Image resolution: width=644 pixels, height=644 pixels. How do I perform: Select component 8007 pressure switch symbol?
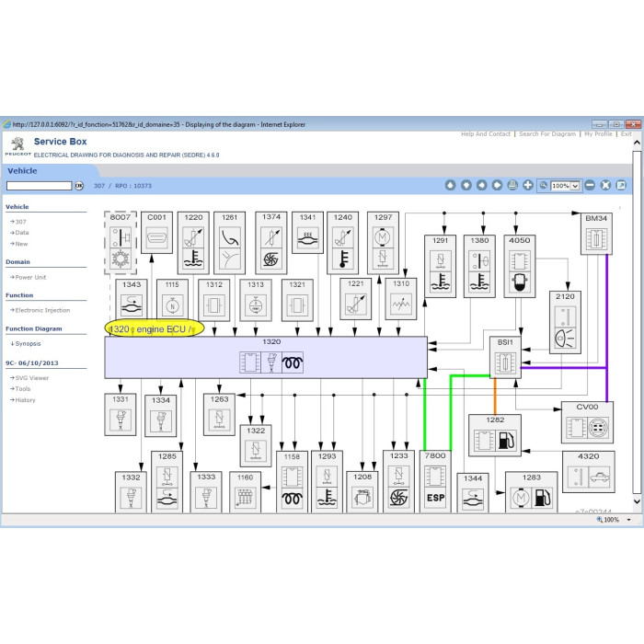click(x=121, y=243)
